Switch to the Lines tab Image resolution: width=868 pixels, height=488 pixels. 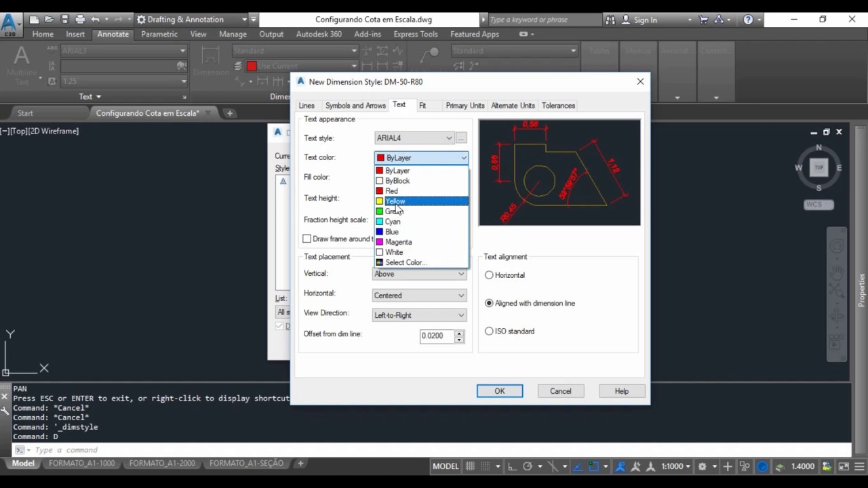[x=307, y=106]
